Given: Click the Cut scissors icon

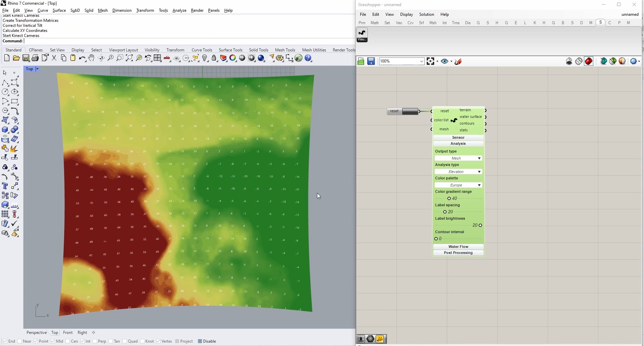Looking at the screenshot, I should (x=54, y=58).
